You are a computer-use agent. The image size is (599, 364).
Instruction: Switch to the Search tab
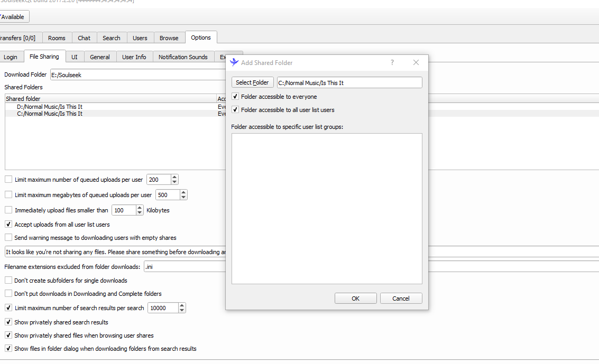[x=112, y=38]
